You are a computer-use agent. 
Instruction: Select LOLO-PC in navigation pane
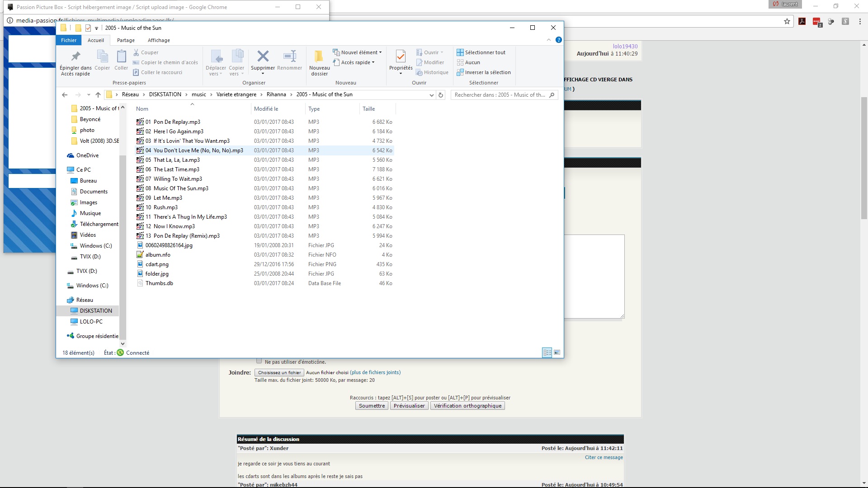(87, 322)
